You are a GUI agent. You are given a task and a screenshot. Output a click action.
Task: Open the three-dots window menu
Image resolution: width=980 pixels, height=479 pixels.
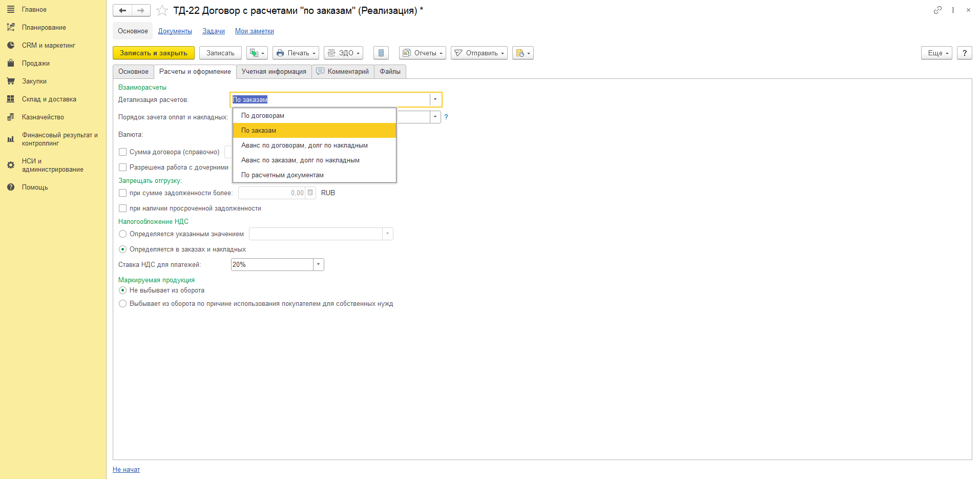click(953, 10)
